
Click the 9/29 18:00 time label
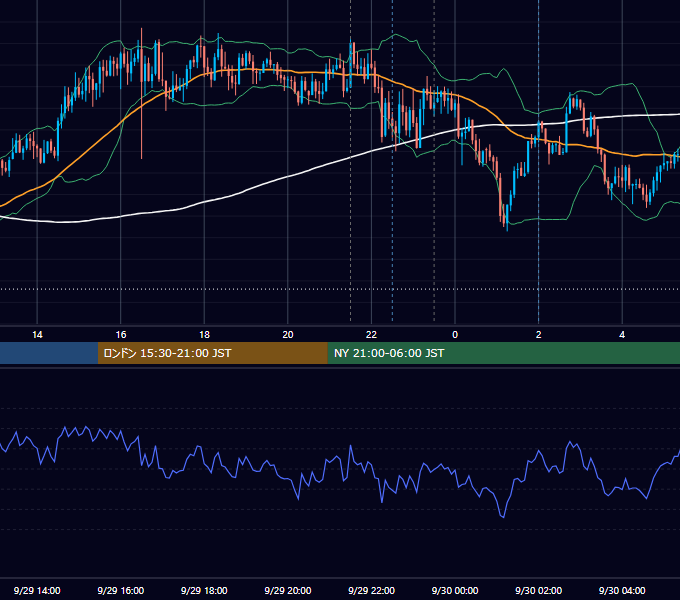(x=204, y=590)
